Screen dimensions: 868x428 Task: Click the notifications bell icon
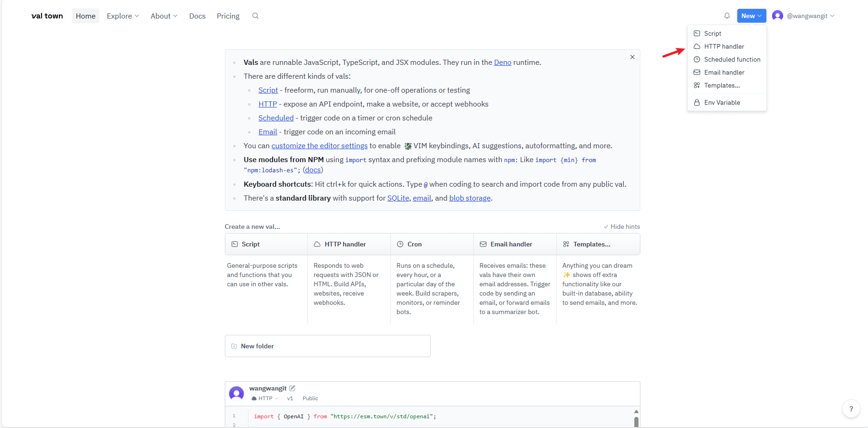[727, 16]
